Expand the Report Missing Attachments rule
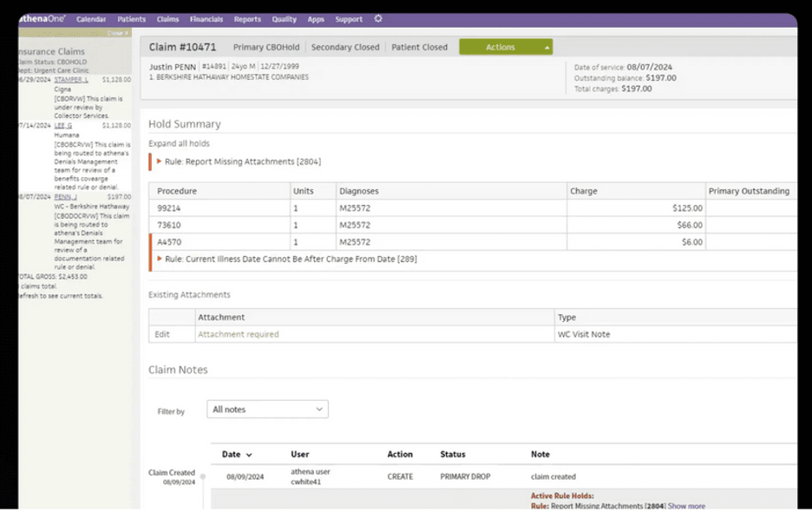Screen dimensions: 812x512 click(x=160, y=161)
